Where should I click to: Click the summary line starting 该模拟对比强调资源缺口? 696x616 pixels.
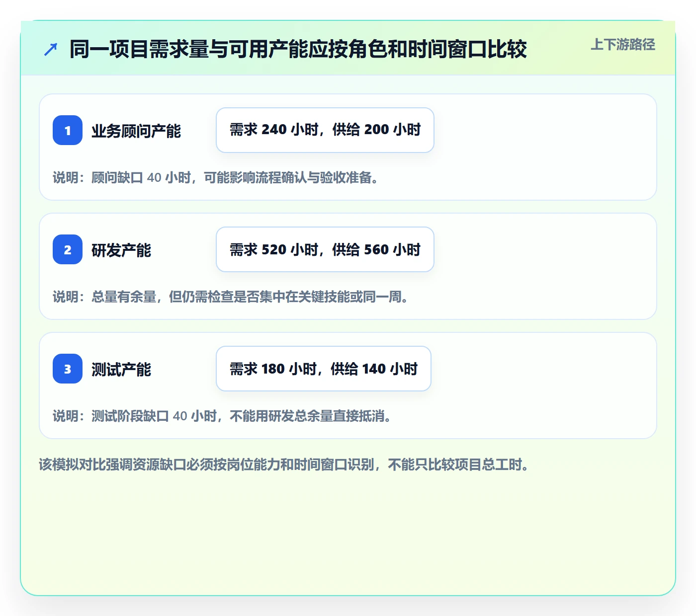coord(284,465)
